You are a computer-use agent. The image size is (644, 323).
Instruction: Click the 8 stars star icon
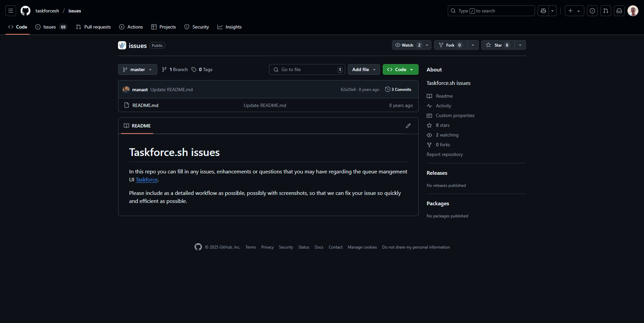[x=429, y=125]
